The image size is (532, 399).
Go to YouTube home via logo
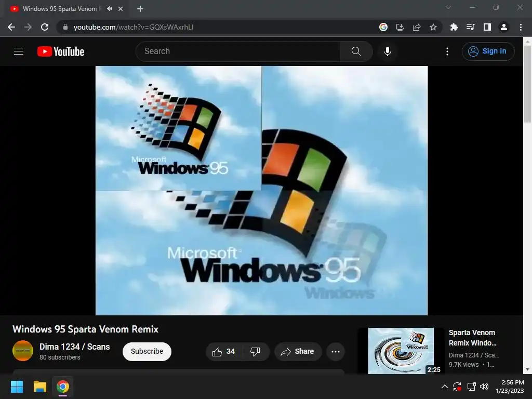tap(61, 51)
